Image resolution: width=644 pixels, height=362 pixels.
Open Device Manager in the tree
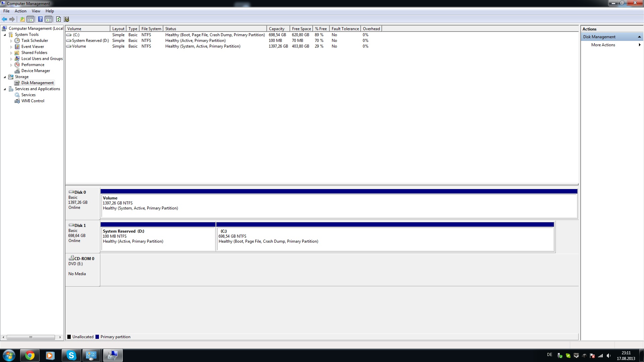(x=36, y=71)
